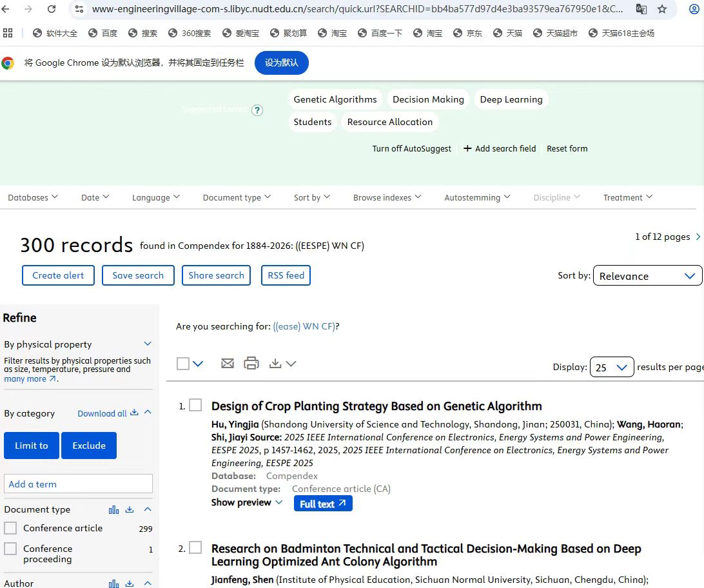
Task: Open the Document type filter menu
Action: 237,197
